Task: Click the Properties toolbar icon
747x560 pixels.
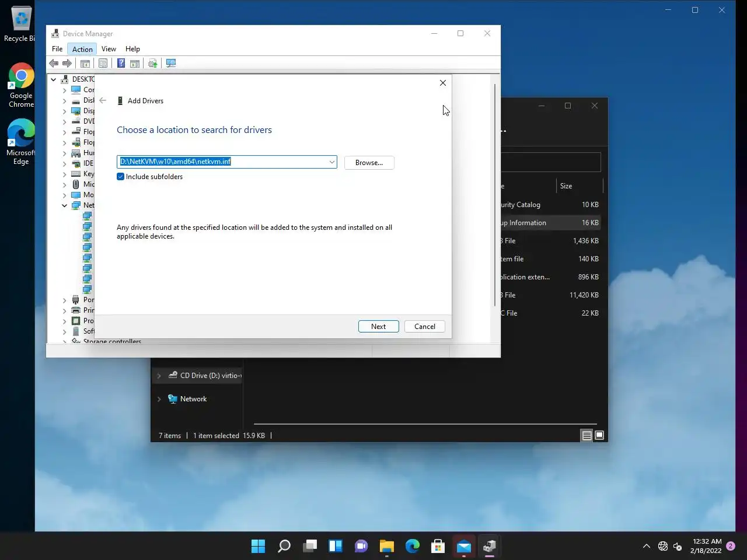Action: [x=103, y=63]
